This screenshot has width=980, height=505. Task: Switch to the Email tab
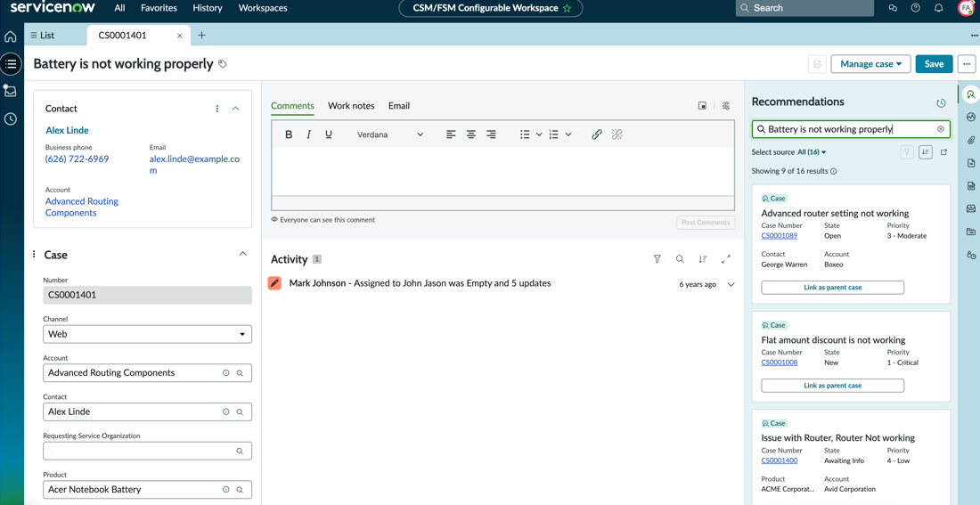[x=399, y=106]
